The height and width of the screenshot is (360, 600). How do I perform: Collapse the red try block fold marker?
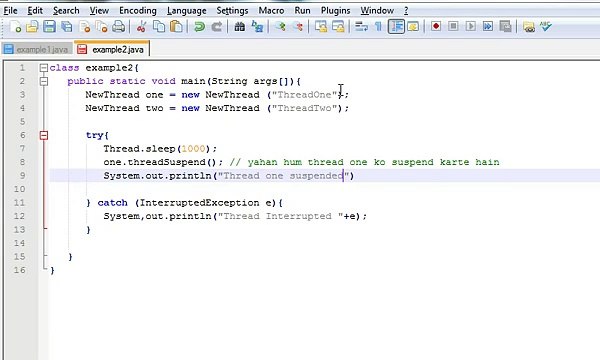(44, 135)
